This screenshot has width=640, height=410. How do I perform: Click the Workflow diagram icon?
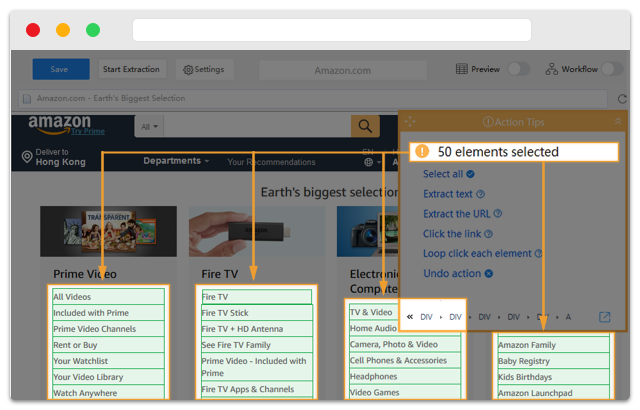point(551,69)
